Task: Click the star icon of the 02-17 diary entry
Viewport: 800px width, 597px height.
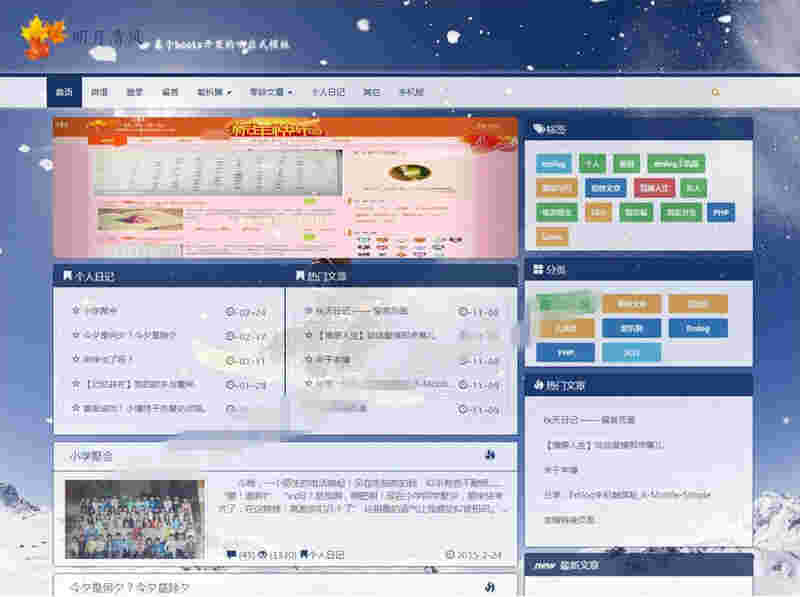Action: click(76, 334)
